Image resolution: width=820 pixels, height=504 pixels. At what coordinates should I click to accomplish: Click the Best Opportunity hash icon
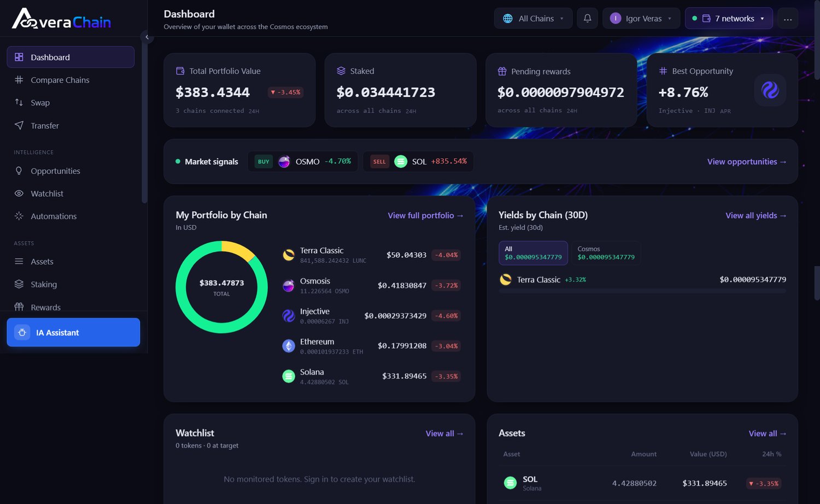click(663, 71)
